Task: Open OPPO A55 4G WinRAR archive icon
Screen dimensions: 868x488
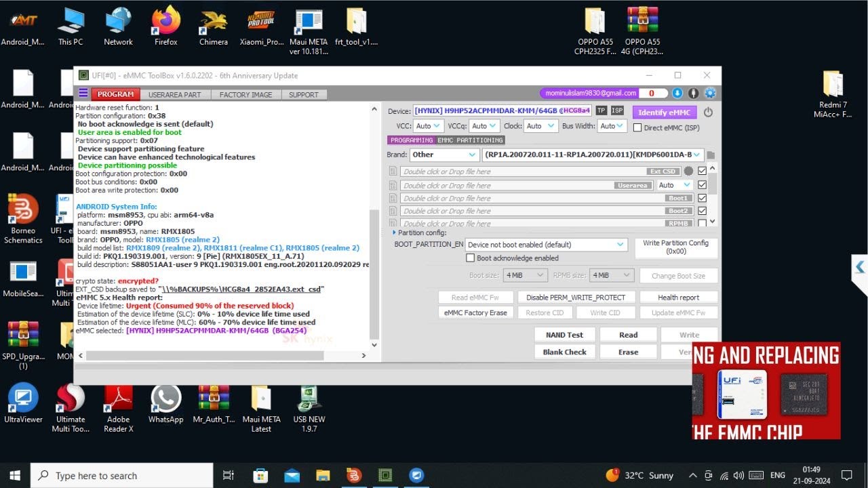Action: (x=642, y=30)
